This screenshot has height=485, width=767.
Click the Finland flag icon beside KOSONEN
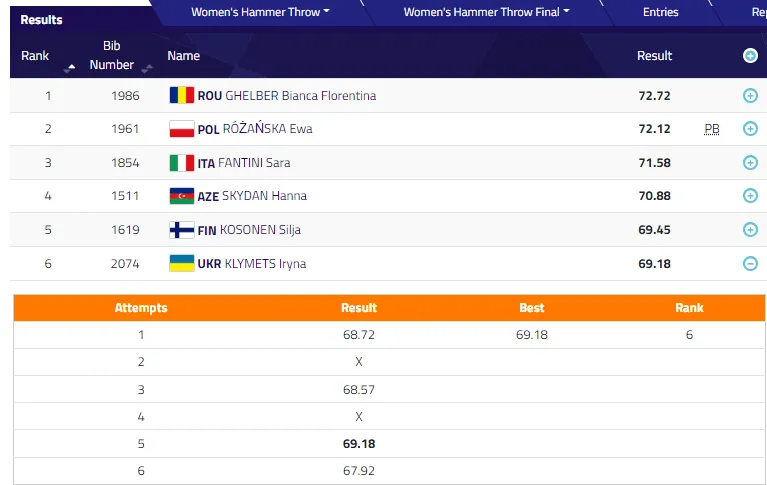point(181,230)
